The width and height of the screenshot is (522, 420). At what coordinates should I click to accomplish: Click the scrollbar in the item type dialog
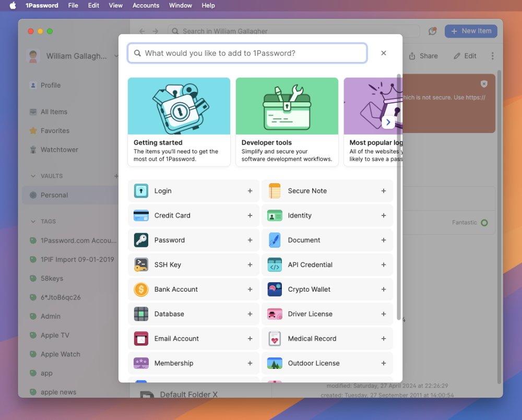coord(398,197)
